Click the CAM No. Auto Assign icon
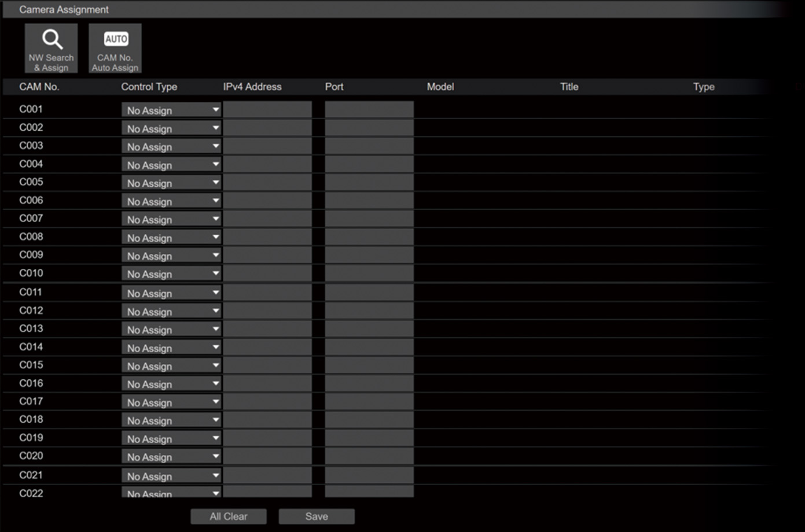Image resolution: width=805 pixels, height=532 pixels. (x=115, y=49)
